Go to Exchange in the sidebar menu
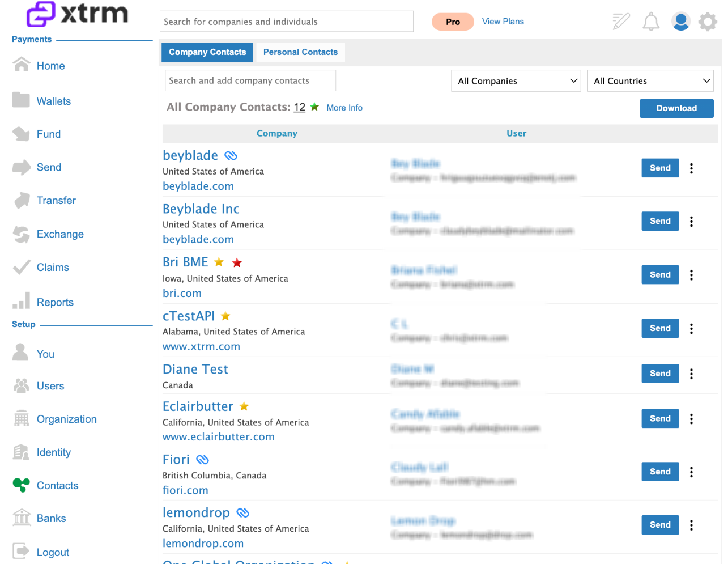 tap(60, 234)
